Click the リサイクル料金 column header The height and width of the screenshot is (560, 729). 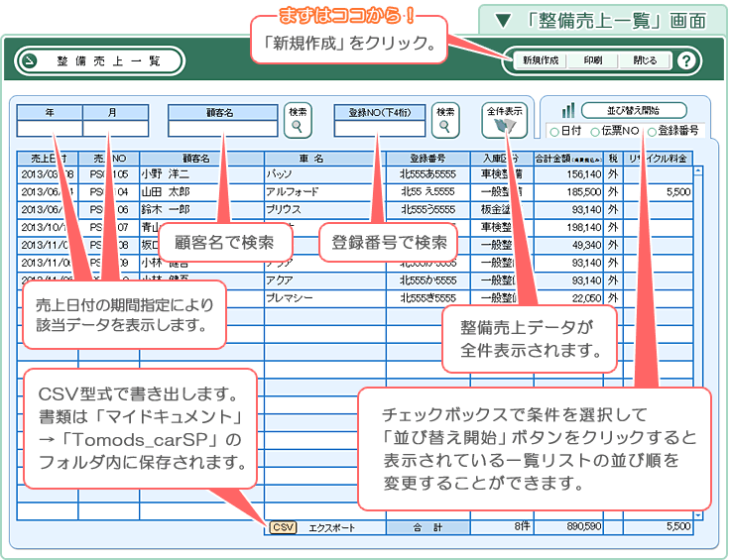click(658, 159)
